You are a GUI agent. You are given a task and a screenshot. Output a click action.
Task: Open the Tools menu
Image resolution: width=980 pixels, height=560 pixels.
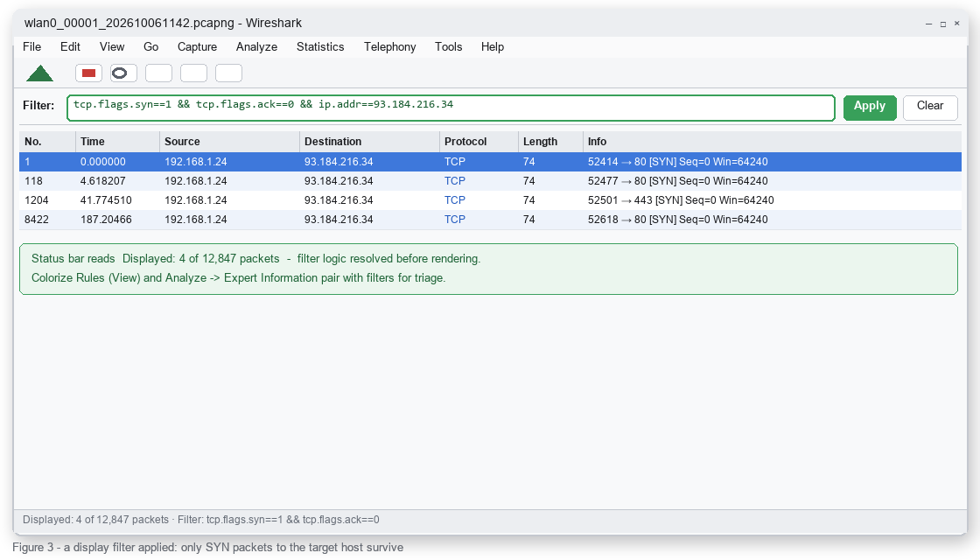pyautogui.click(x=449, y=47)
